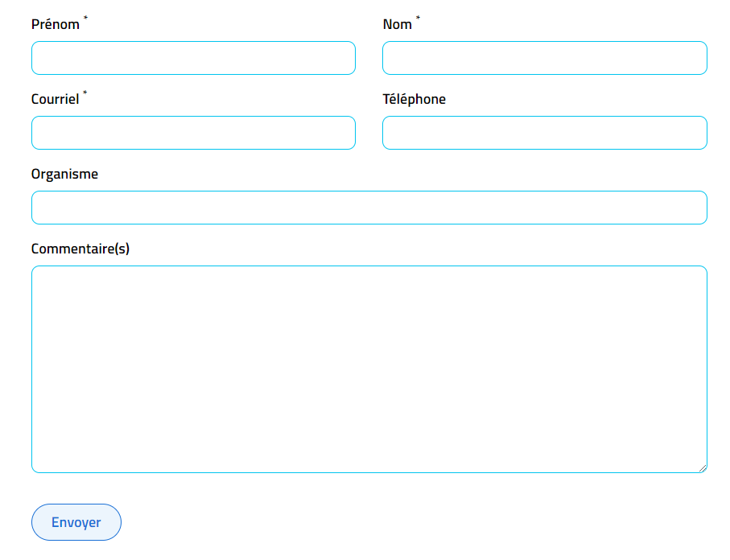
Task: Place cursor in the email address box
Action: (x=193, y=133)
